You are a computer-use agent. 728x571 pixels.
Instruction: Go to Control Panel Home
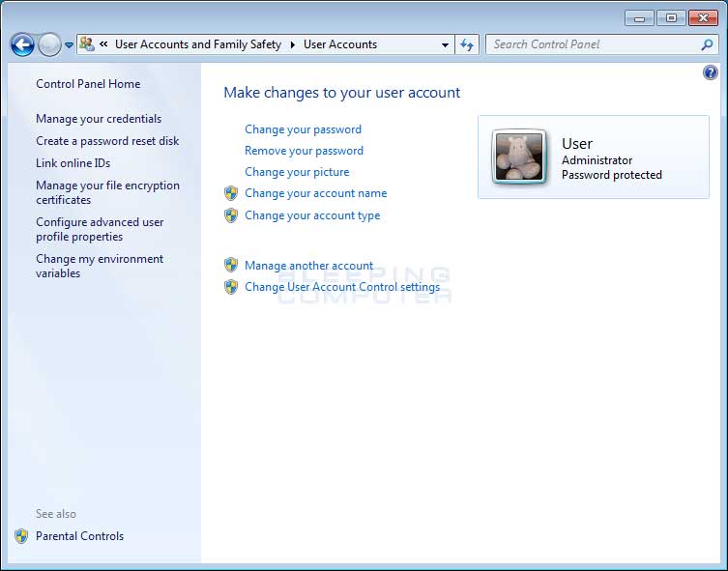(x=88, y=84)
